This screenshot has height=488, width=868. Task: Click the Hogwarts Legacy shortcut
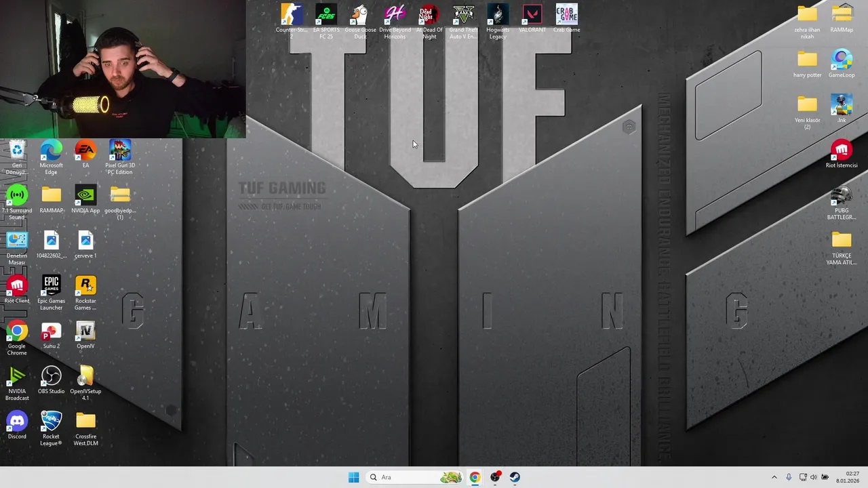click(498, 14)
